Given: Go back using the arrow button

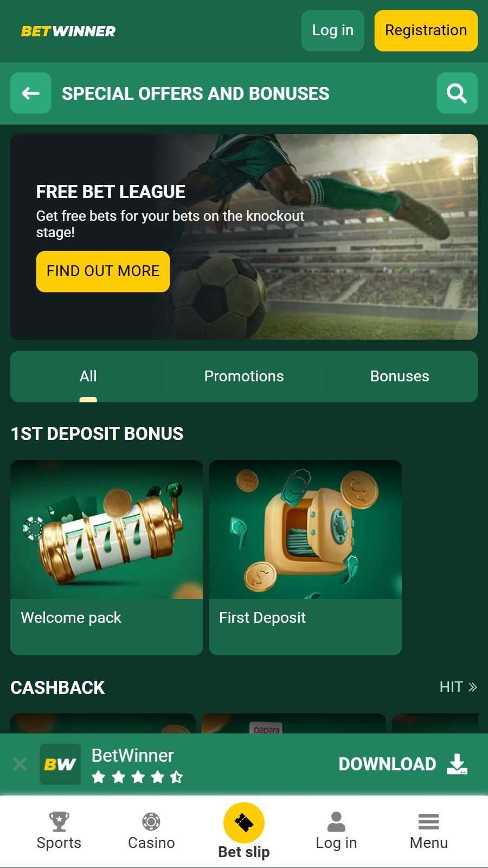Looking at the screenshot, I should pos(31,93).
